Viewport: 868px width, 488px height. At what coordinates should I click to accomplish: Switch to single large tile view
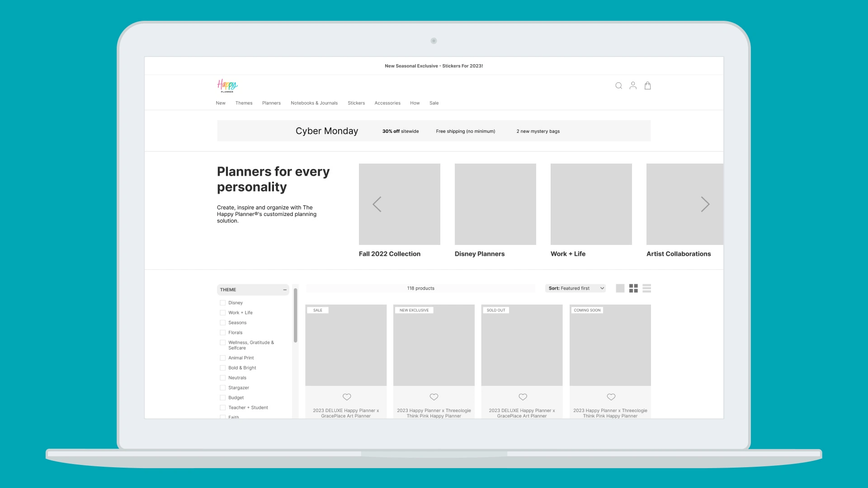tap(620, 288)
